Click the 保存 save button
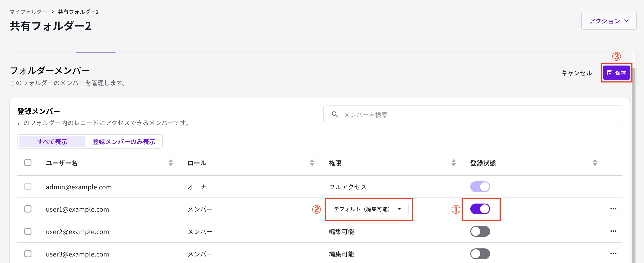This screenshot has width=644, height=263. click(616, 73)
